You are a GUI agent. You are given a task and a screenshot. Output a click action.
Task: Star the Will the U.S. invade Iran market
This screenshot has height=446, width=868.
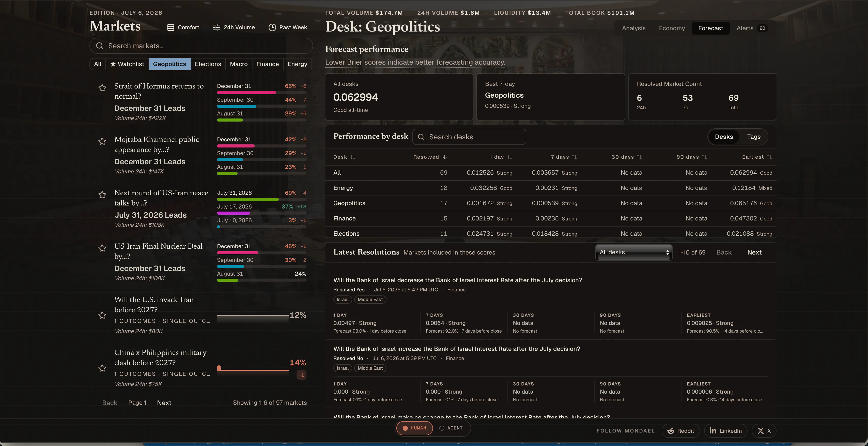[x=102, y=315]
